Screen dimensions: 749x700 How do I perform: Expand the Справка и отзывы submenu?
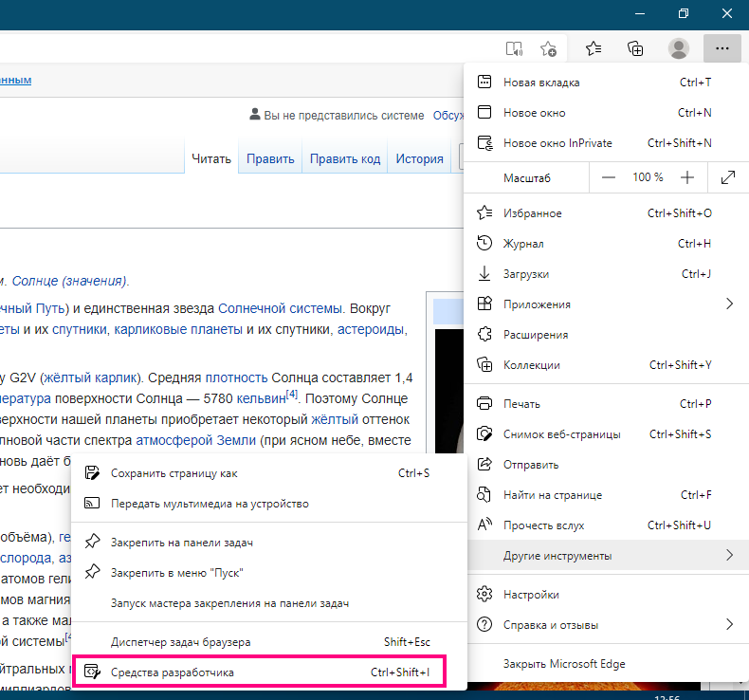tap(606, 624)
